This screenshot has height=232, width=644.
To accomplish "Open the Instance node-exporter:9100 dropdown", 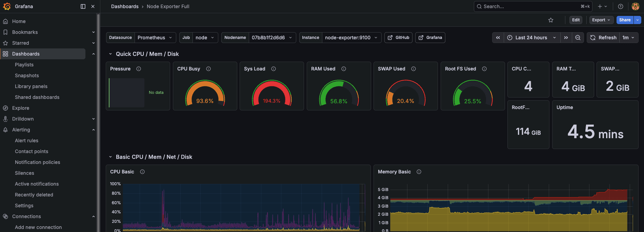I will coord(351,38).
